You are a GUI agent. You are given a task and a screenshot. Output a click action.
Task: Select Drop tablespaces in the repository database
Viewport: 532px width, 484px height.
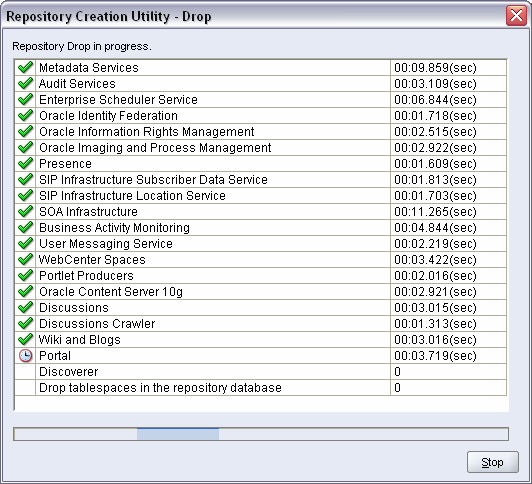click(160, 388)
